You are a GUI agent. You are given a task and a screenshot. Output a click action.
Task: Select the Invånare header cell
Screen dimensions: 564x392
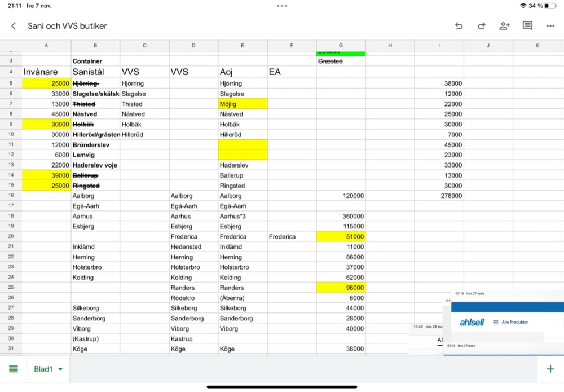coord(46,72)
